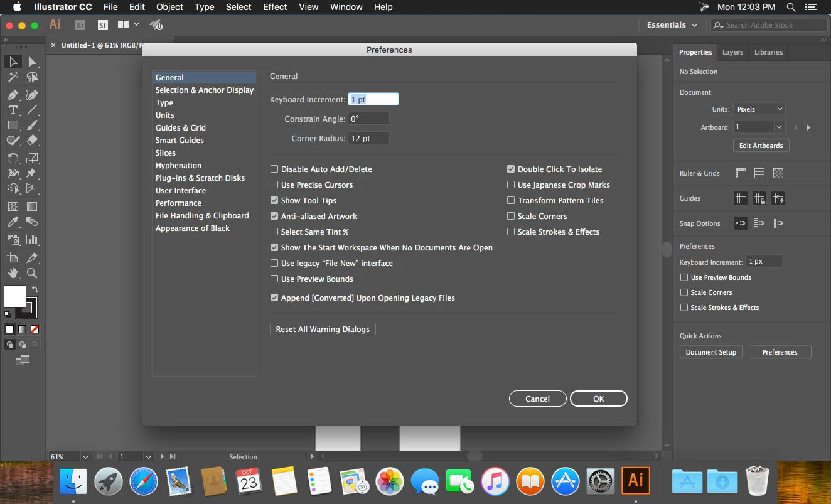
Task: Choose the Lasso tool
Action: (x=32, y=77)
